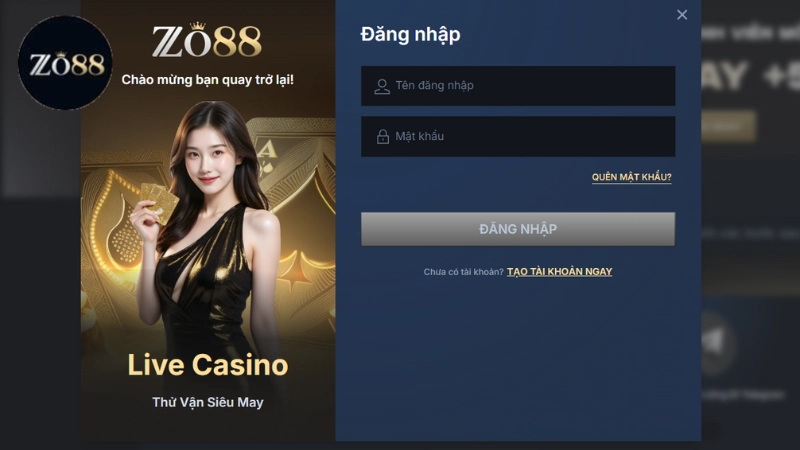Click the Chưa có tài khoản? text
800x450 pixels.
[x=463, y=272]
